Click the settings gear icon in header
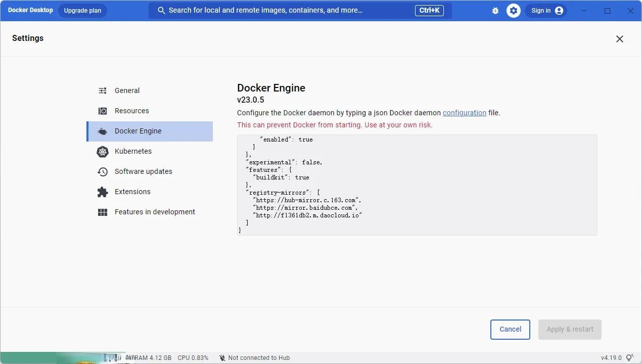This screenshot has width=642, height=364. coord(514,11)
